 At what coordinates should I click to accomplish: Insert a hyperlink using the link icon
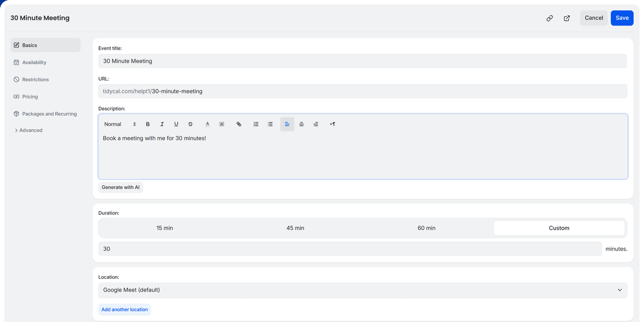[x=239, y=124]
